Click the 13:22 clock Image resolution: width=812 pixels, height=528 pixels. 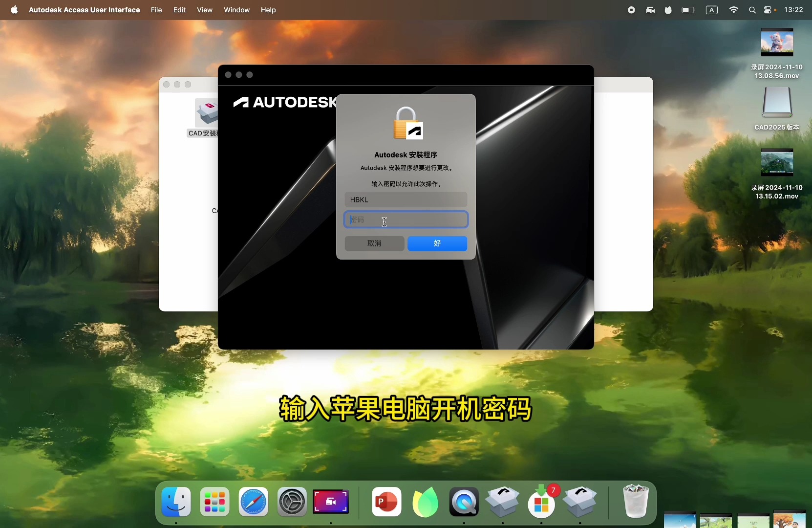[x=794, y=10]
